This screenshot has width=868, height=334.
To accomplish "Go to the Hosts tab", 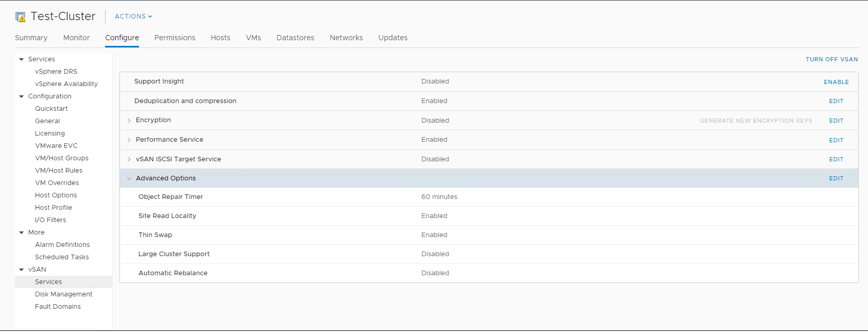I will click(220, 38).
